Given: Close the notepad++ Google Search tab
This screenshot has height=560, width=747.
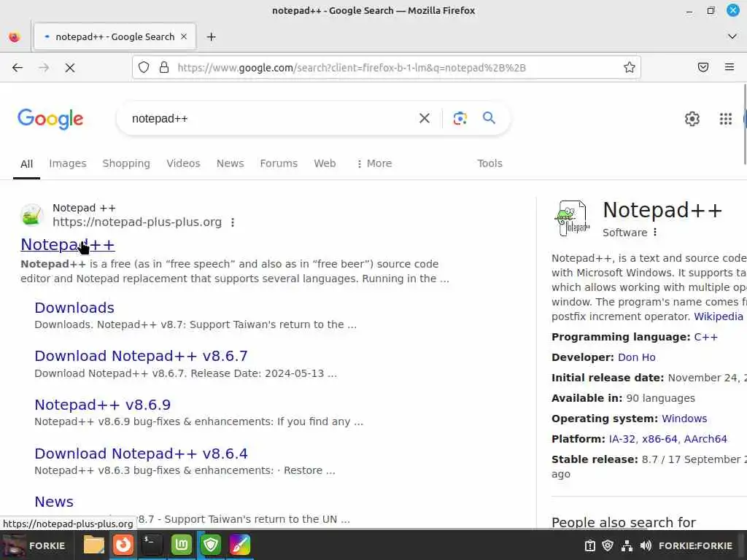Looking at the screenshot, I should coord(184,36).
